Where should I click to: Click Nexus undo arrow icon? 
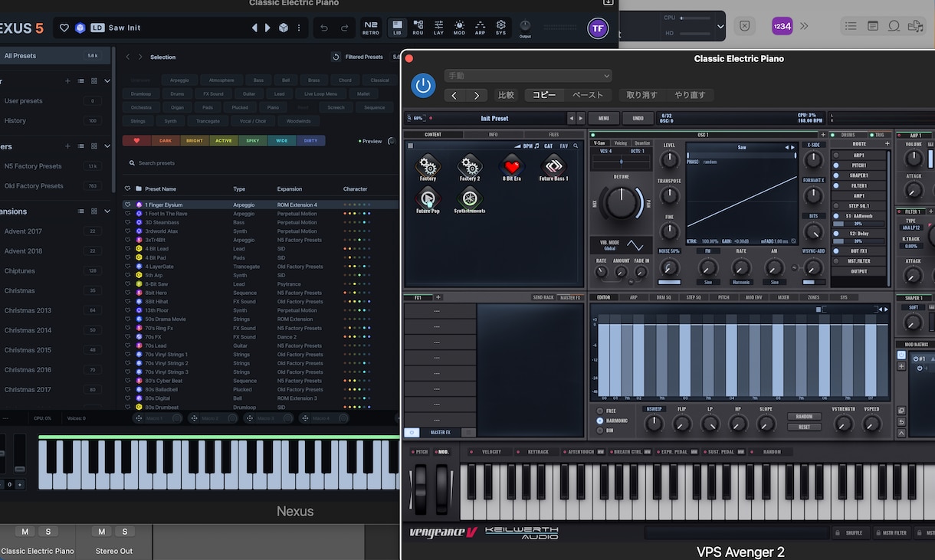324,28
